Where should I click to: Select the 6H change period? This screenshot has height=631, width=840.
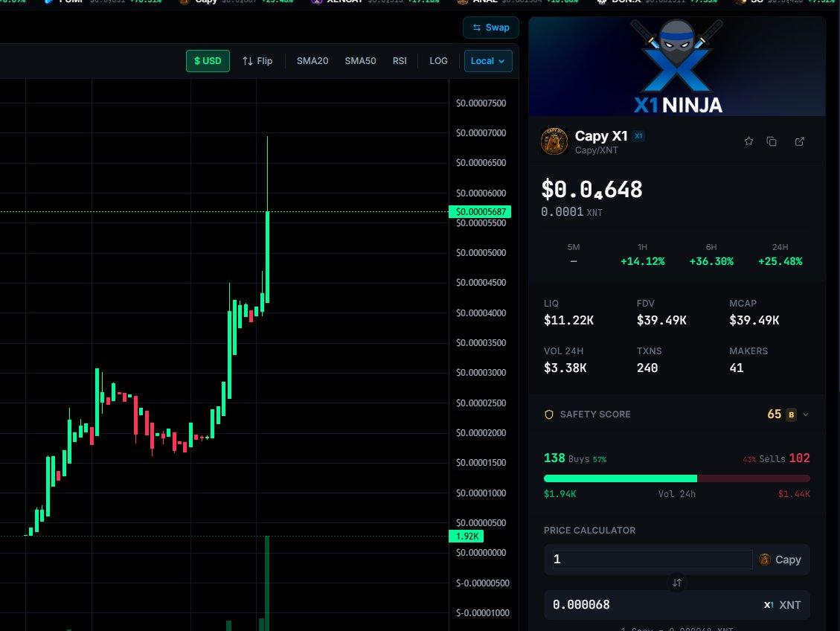point(711,254)
